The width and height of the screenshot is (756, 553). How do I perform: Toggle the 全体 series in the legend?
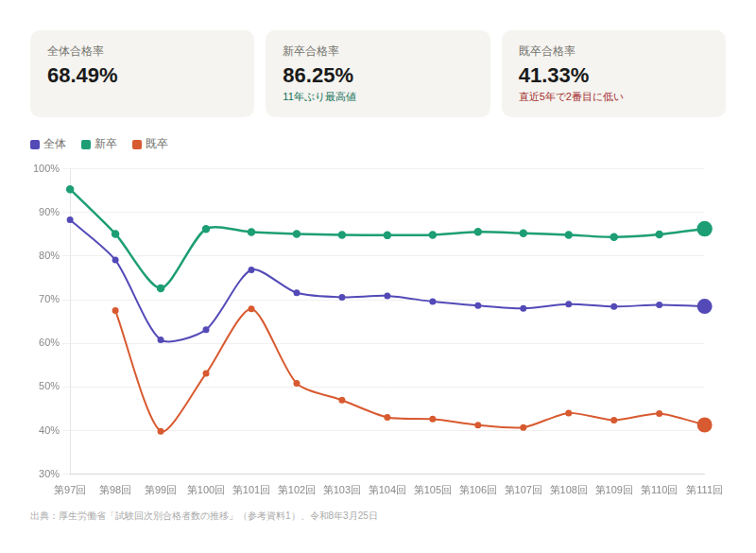49,145
